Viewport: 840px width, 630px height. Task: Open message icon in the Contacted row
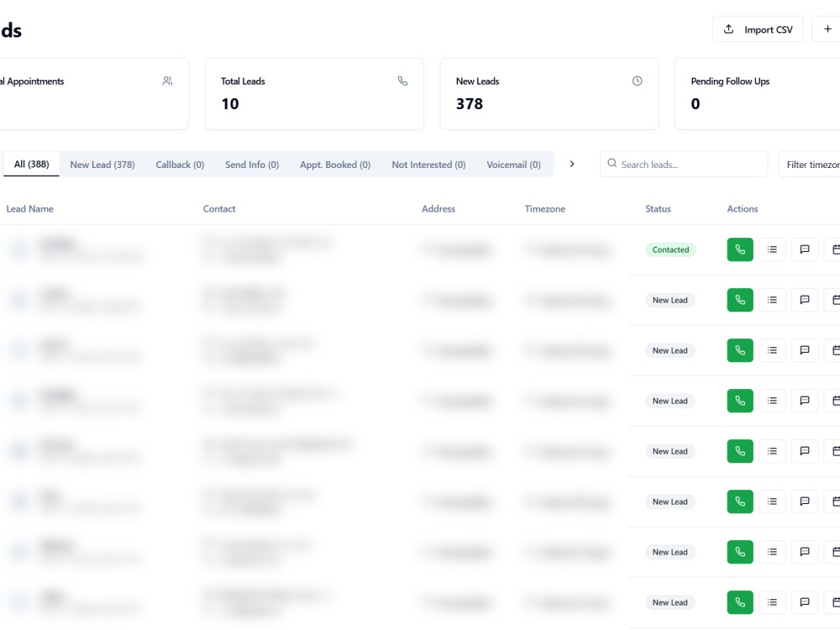coord(805,249)
